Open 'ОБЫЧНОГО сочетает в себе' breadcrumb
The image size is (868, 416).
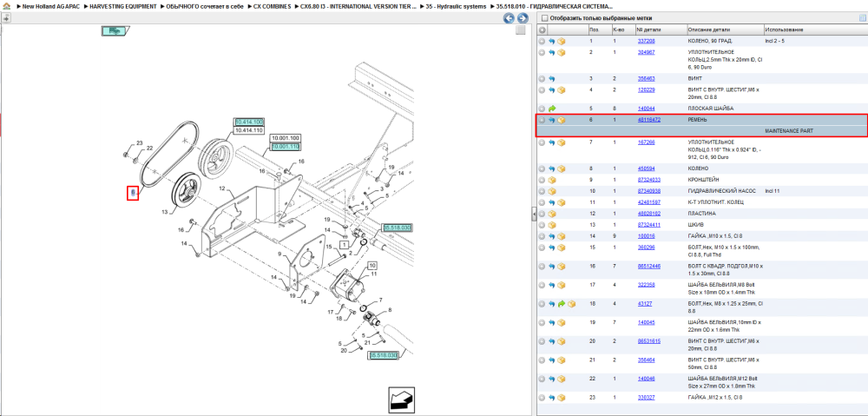tap(205, 6)
